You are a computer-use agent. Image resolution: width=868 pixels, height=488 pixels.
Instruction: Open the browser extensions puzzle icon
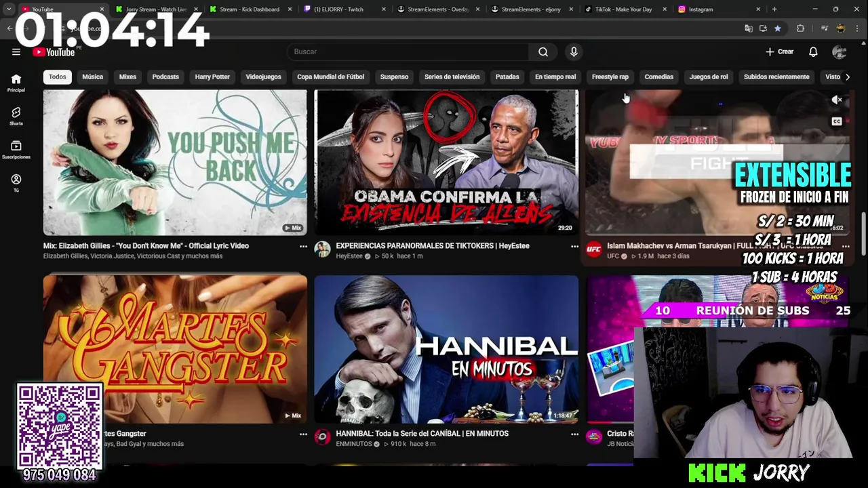800,28
